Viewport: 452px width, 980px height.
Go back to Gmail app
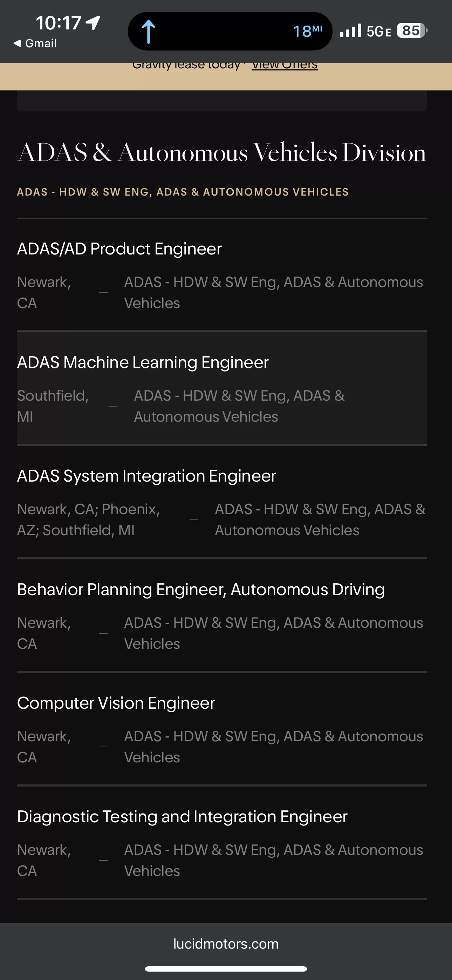click(35, 43)
